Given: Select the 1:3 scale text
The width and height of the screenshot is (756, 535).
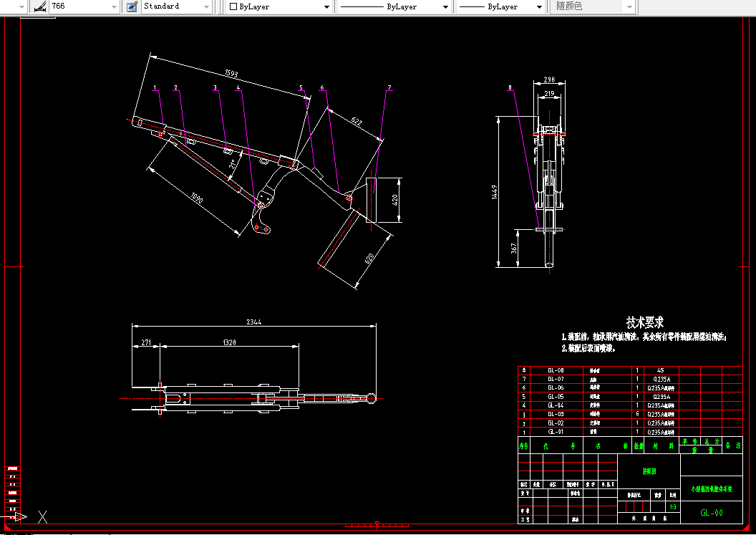Looking at the screenshot, I should coord(673,507).
